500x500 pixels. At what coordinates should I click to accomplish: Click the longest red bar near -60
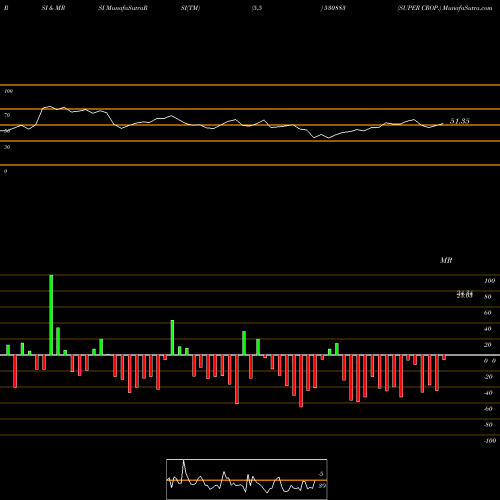[301, 381]
